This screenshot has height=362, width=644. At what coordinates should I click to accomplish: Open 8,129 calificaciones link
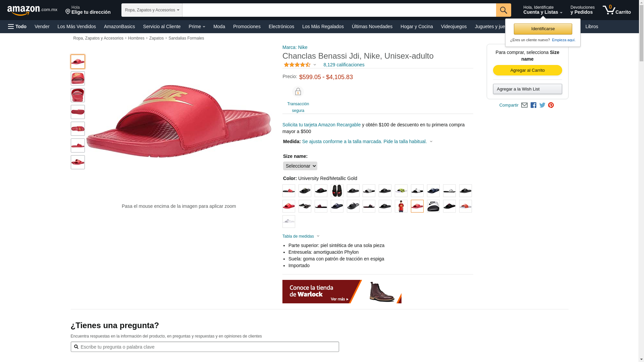pyautogui.click(x=344, y=65)
